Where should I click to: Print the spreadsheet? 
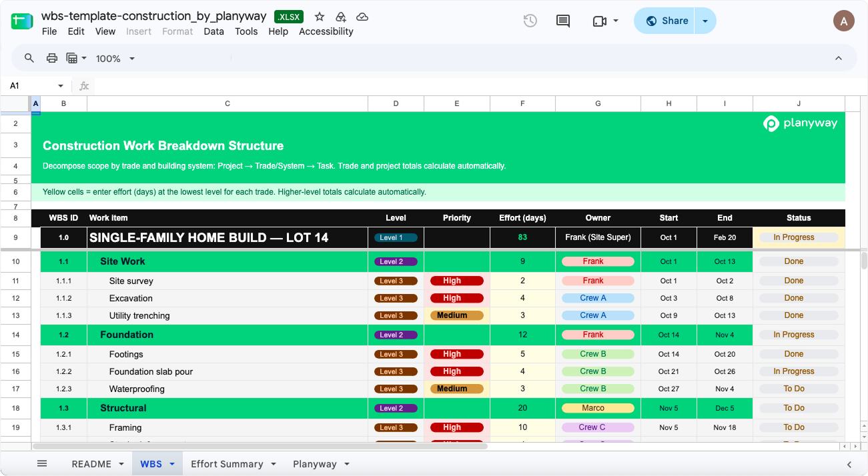coord(51,58)
